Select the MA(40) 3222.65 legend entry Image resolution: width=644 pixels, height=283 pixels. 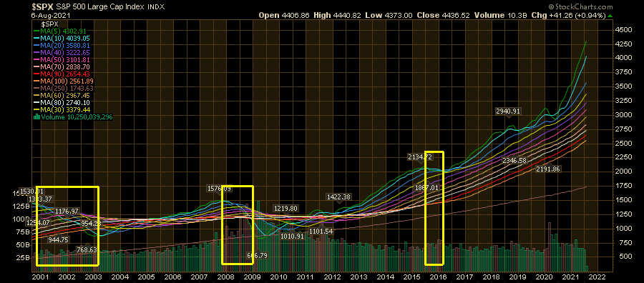(62, 52)
